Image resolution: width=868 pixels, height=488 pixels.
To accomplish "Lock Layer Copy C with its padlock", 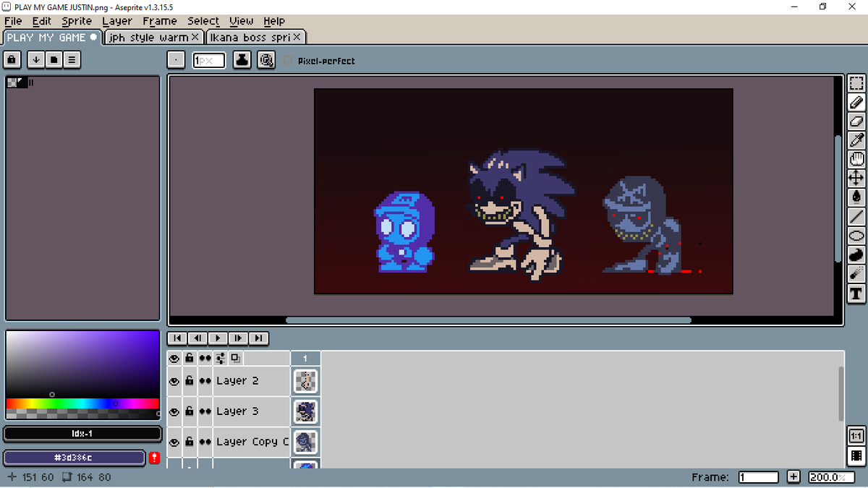I will point(189,442).
